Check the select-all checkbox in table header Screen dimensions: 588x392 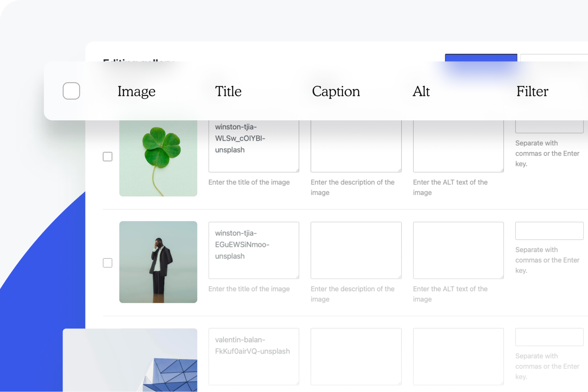[71, 91]
